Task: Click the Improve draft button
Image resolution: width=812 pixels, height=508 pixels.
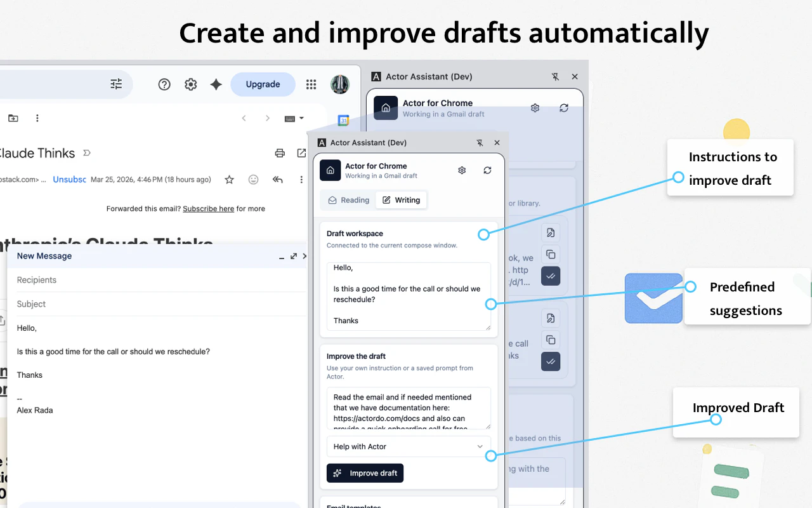Action: [x=365, y=473]
